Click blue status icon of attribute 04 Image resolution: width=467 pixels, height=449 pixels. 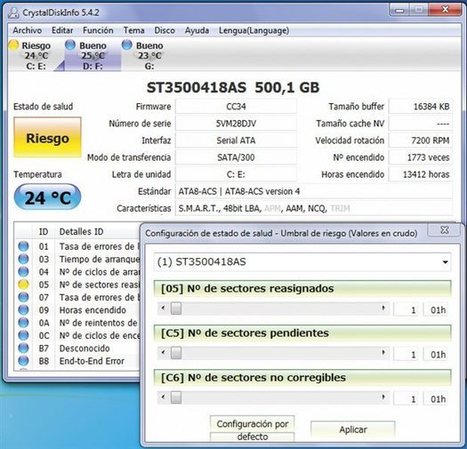pos(23,272)
